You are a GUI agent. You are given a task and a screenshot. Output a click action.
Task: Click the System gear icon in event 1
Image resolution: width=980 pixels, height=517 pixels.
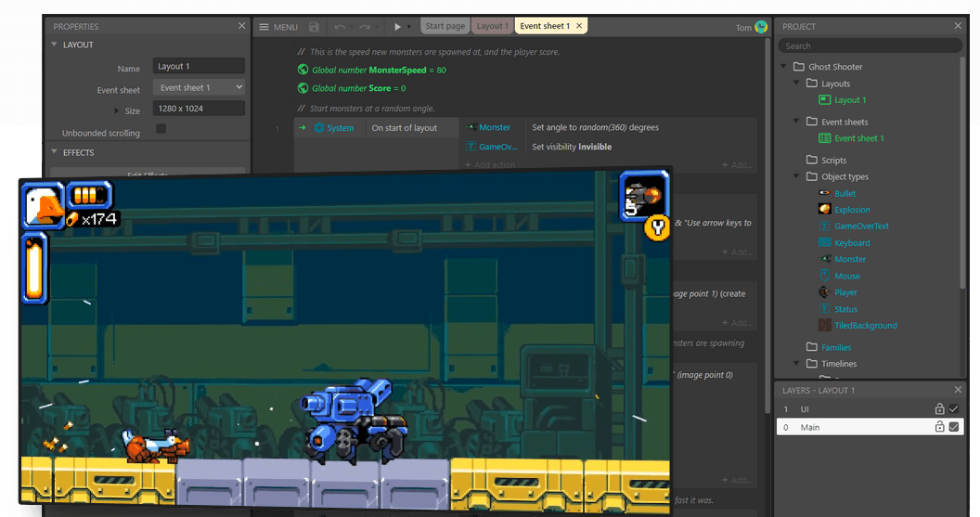(319, 127)
